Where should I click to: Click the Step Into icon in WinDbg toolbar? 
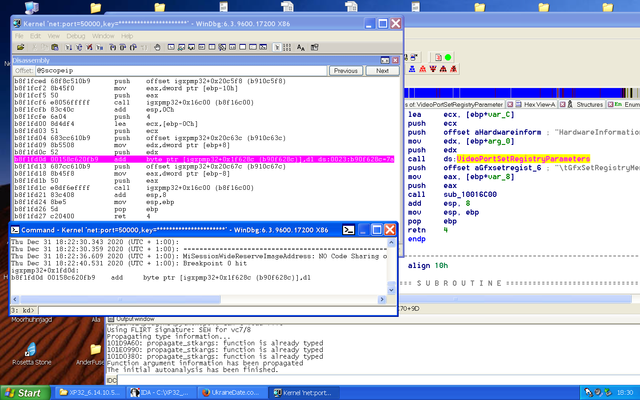[113, 47]
